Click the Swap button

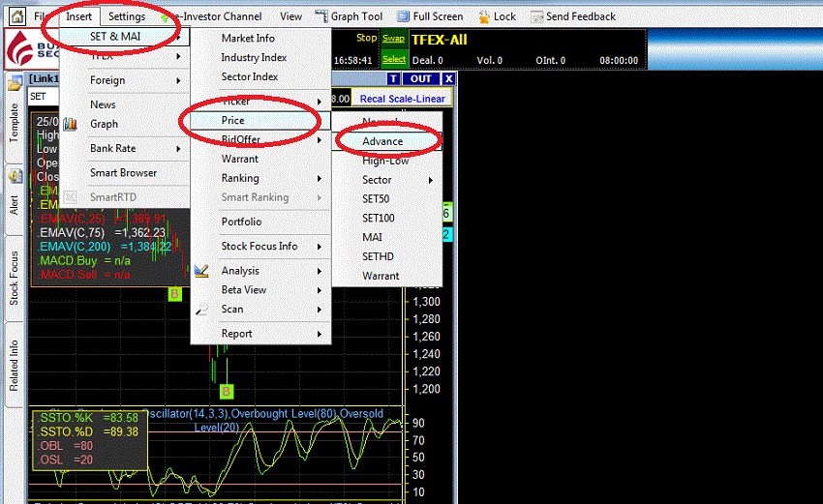pyautogui.click(x=393, y=39)
